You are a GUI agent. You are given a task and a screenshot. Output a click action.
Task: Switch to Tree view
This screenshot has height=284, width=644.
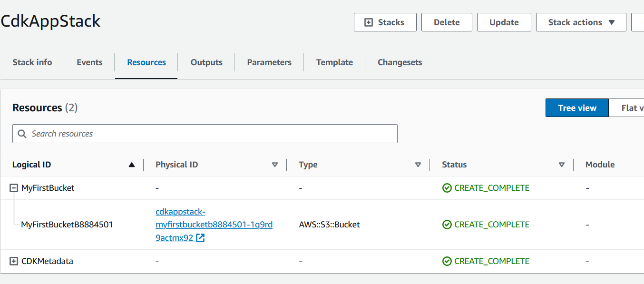click(576, 108)
